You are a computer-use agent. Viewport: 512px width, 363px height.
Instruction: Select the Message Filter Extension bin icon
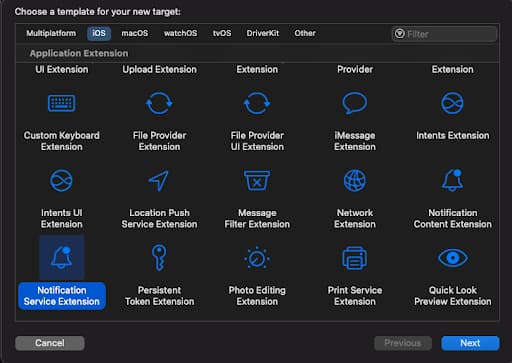tap(257, 180)
